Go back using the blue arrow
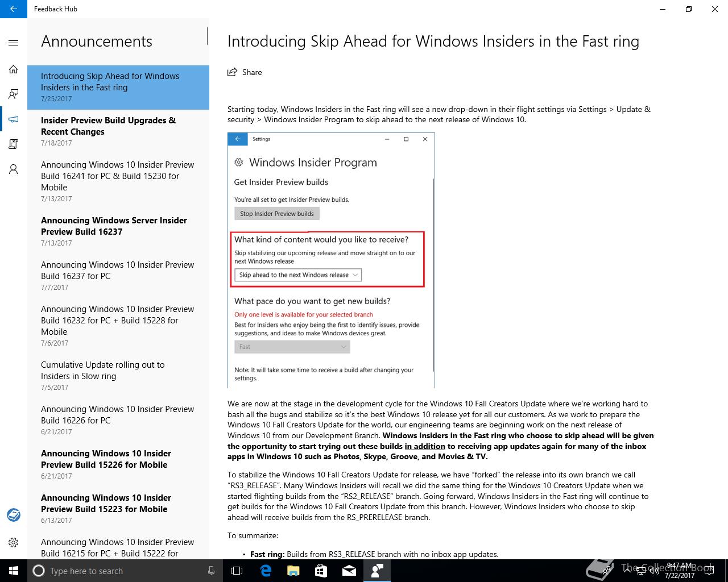The width and height of the screenshot is (728, 582). pyautogui.click(x=14, y=9)
